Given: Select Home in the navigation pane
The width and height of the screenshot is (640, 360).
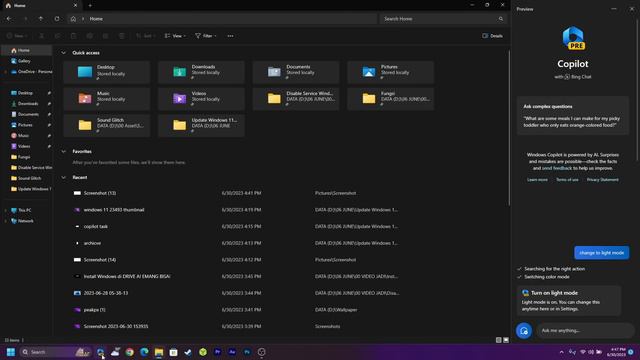Looking at the screenshot, I should click(27, 51).
